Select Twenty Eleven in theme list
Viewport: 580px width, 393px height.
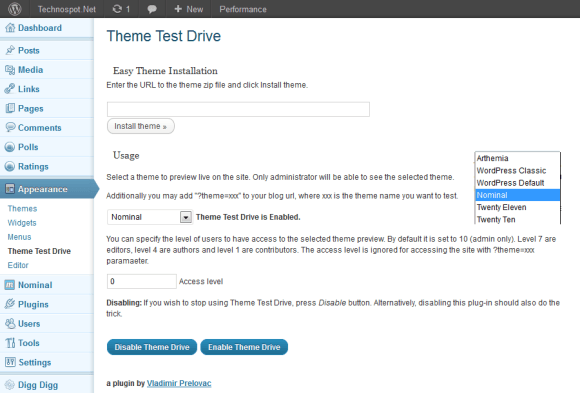pos(517,207)
